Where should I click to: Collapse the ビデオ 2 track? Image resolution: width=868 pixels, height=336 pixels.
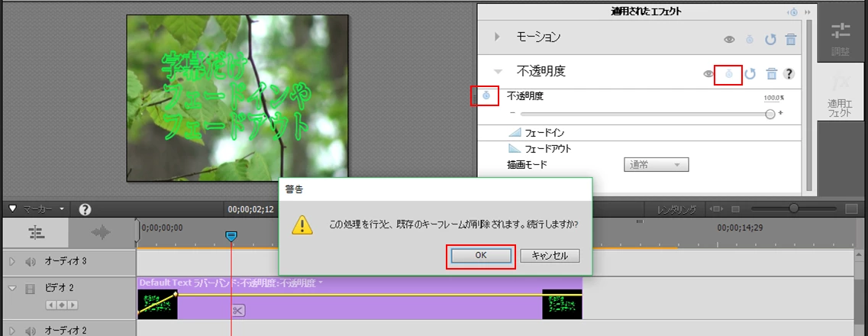coord(12,288)
